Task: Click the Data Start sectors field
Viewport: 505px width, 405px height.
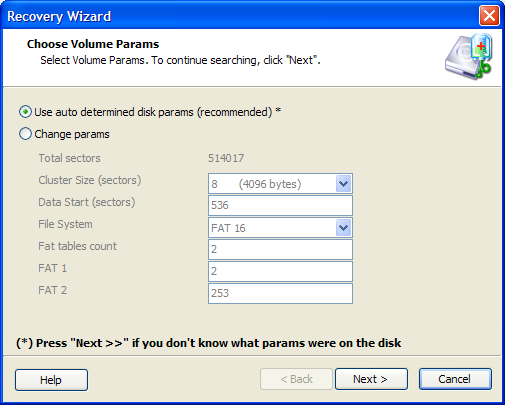Action: [x=280, y=205]
